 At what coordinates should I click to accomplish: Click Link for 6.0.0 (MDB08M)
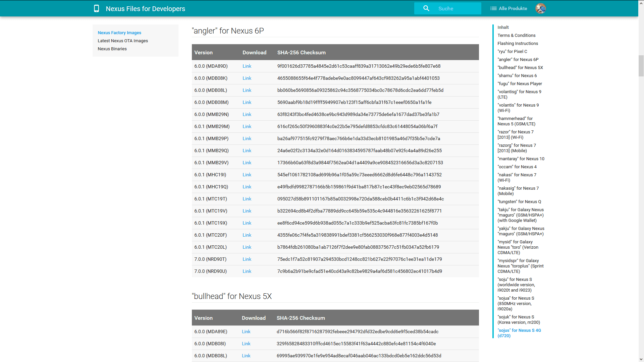click(247, 103)
